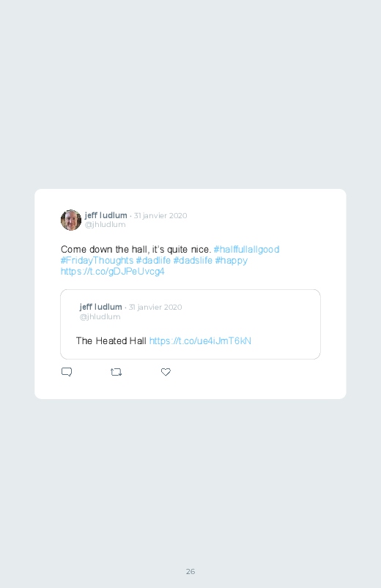381x588 pixels.
Task: Click the main tweet author name jeff ludlum
Action: 106,215
